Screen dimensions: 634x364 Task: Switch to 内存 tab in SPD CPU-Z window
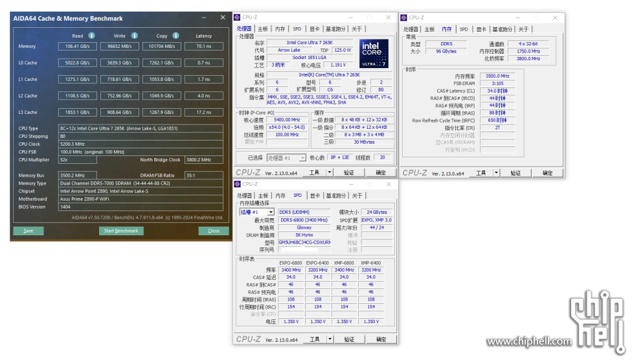point(280,196)
